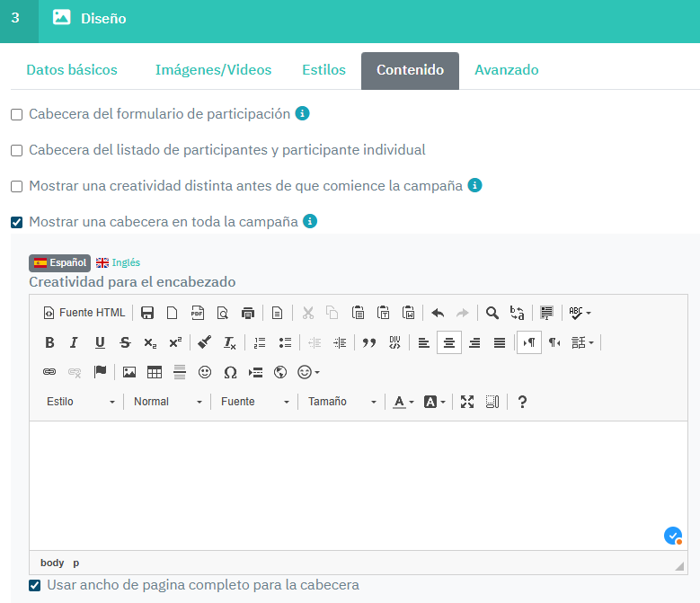Switch to the Estilos tab
This screenshot has height=603, width=700.
tap(323, 70)
